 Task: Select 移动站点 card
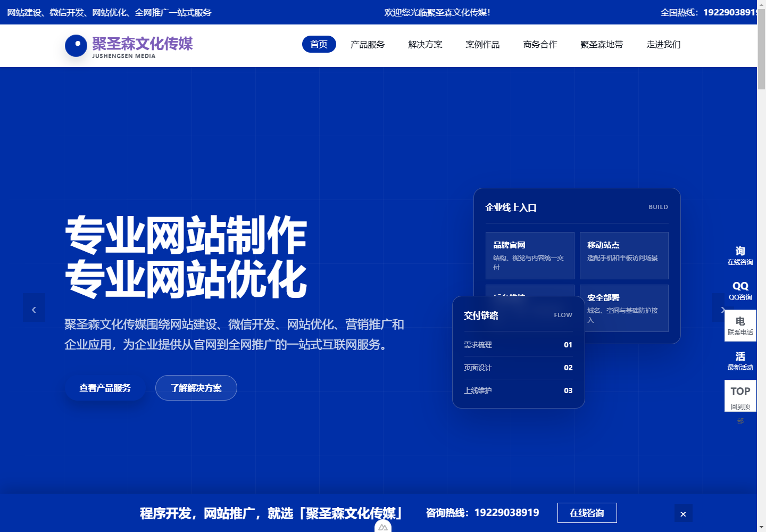[624, 255]
